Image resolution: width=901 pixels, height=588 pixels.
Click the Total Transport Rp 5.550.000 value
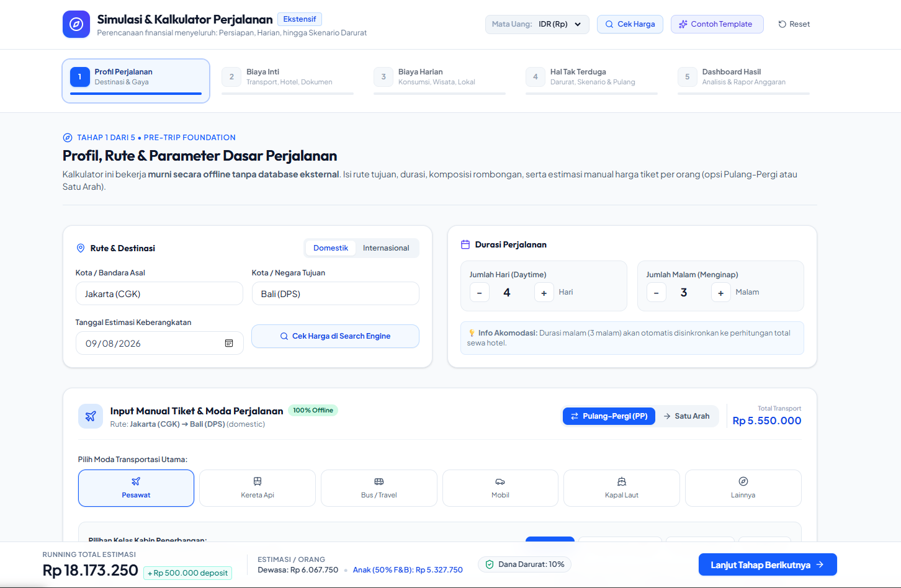point(767,421)
